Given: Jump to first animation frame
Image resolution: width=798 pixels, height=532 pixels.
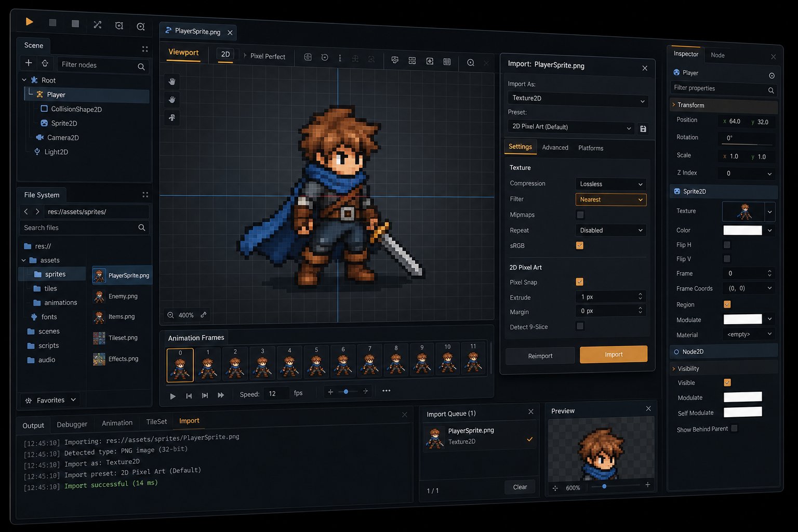Looking at the screenshot, I should pos(189,396).
